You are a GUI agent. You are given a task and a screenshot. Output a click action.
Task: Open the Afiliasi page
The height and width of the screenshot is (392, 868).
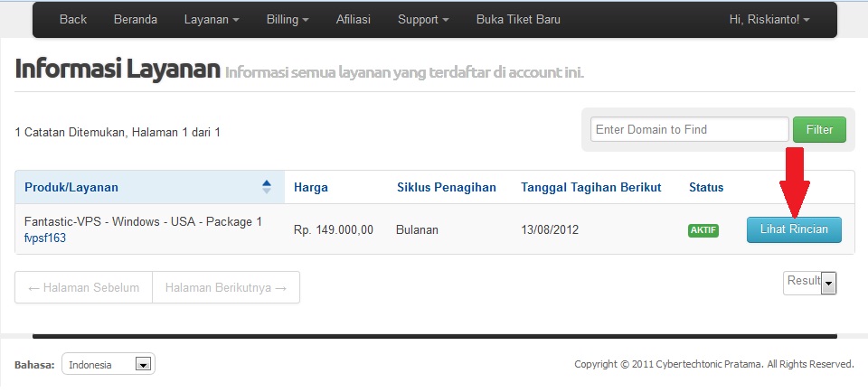click(x=353, y=19)
